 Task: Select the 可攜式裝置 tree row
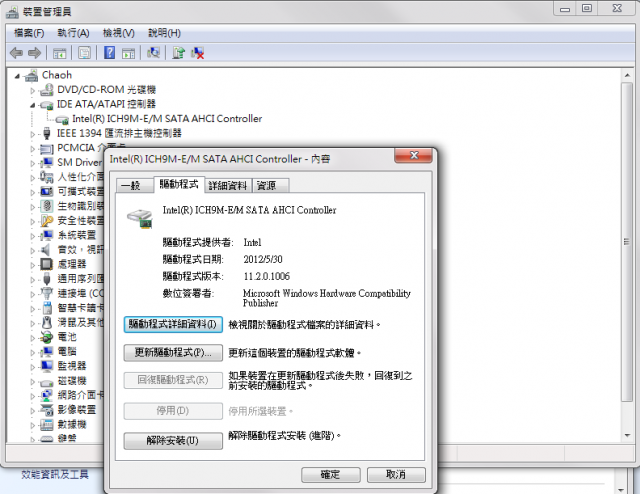[x=72, y=191]
